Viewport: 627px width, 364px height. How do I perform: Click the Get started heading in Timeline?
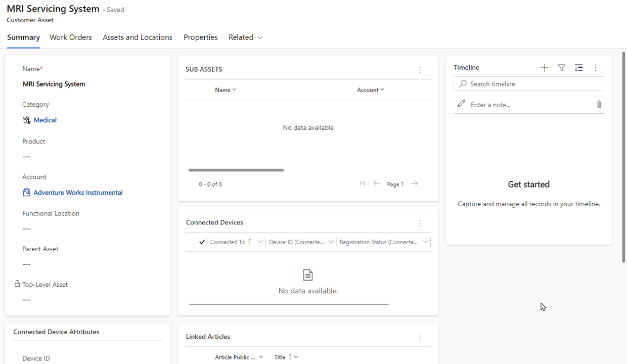pos(529,185)
